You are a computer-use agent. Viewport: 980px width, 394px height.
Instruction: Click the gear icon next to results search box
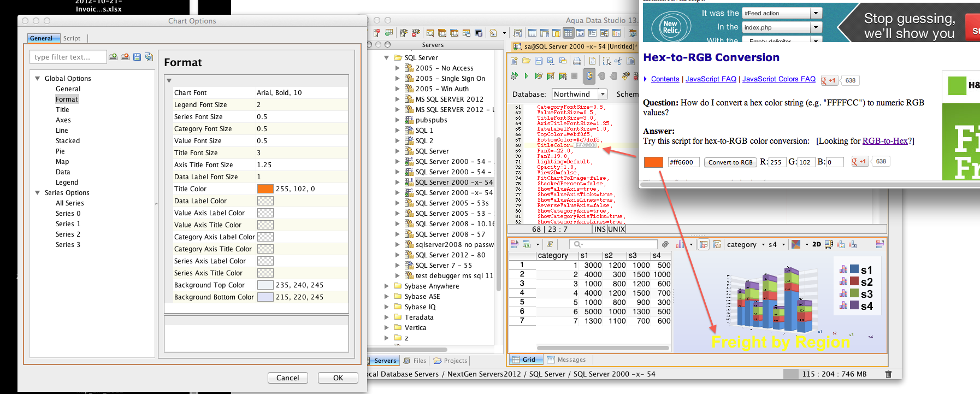click(x=665, y=244)
